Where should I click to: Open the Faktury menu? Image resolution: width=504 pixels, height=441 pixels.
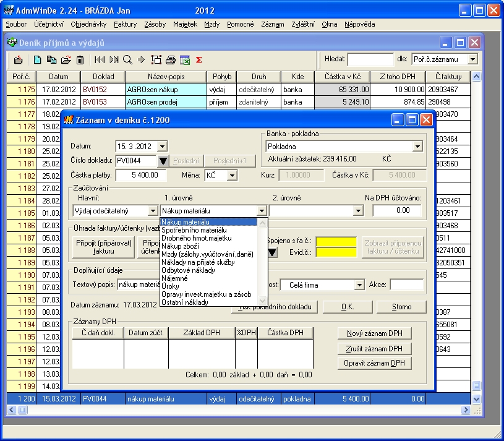126,24
